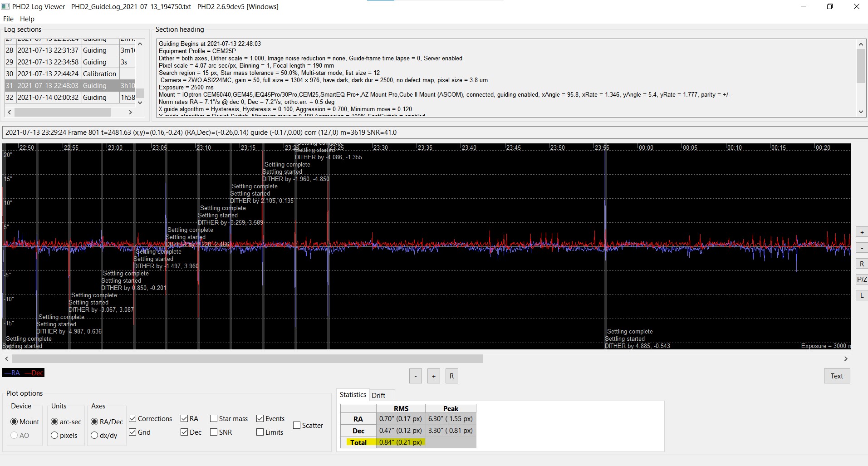This screenshot has height=466, width=868.
Task: Click the 'Equipment Profile = CEM25P' line
Action: pyautogui.click(x=197, y=51)
